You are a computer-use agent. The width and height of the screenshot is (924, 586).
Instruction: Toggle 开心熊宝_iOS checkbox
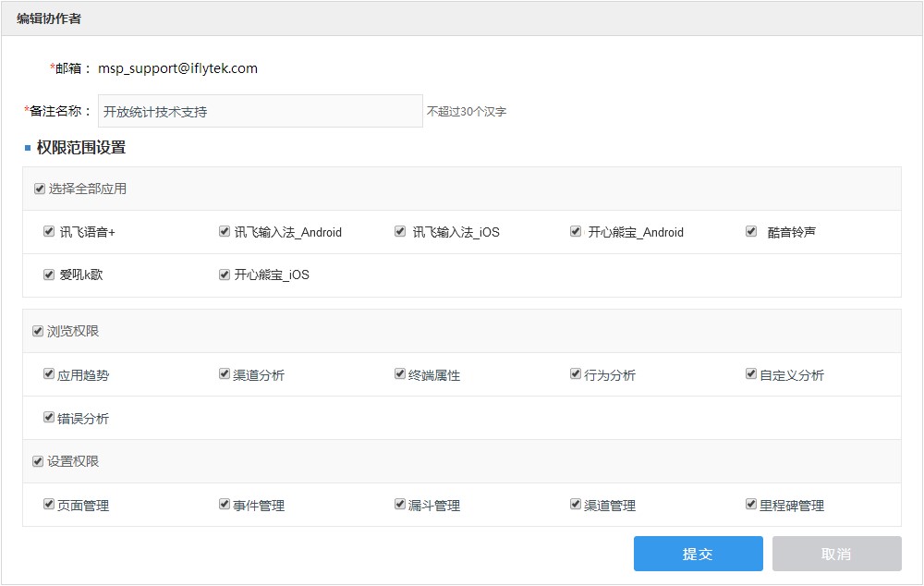(x=224, y=275)
